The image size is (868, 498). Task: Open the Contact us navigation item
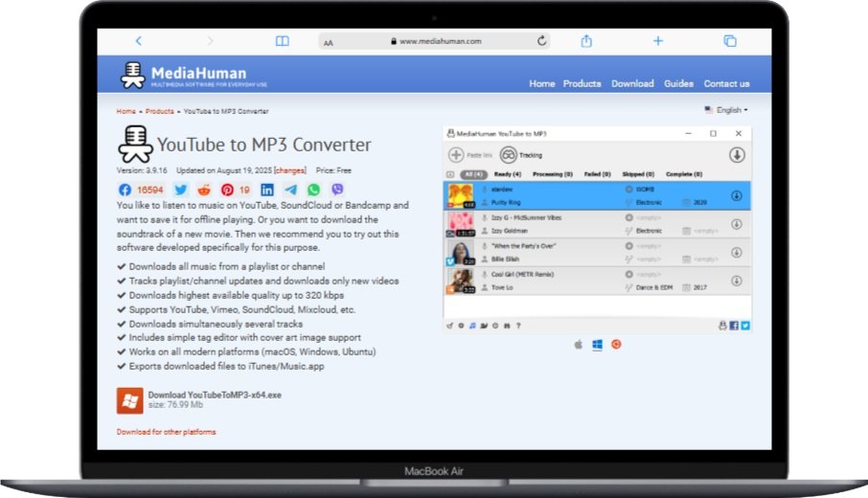(726, 83)
